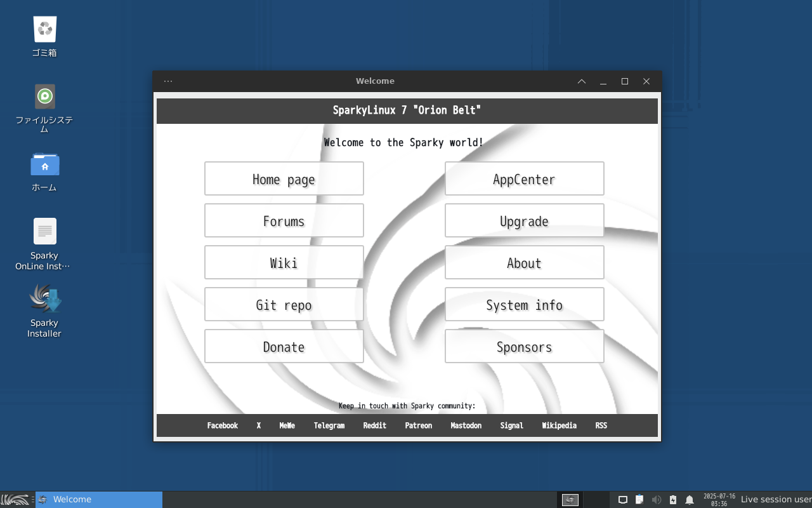Open the Patreon link

point(419,425)
